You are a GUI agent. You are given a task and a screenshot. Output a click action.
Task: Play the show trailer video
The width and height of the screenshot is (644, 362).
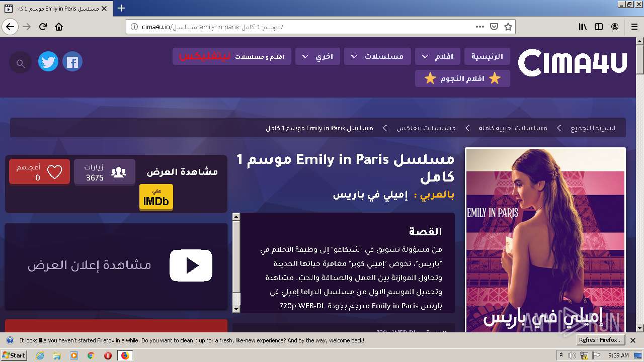(191, 265)
